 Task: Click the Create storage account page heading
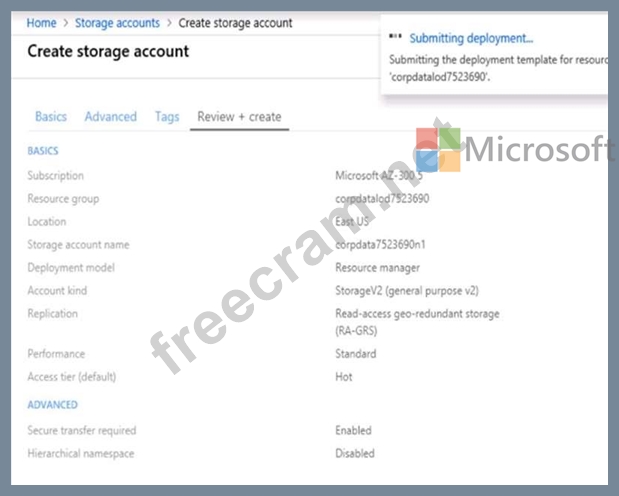[x=108, y=51]
